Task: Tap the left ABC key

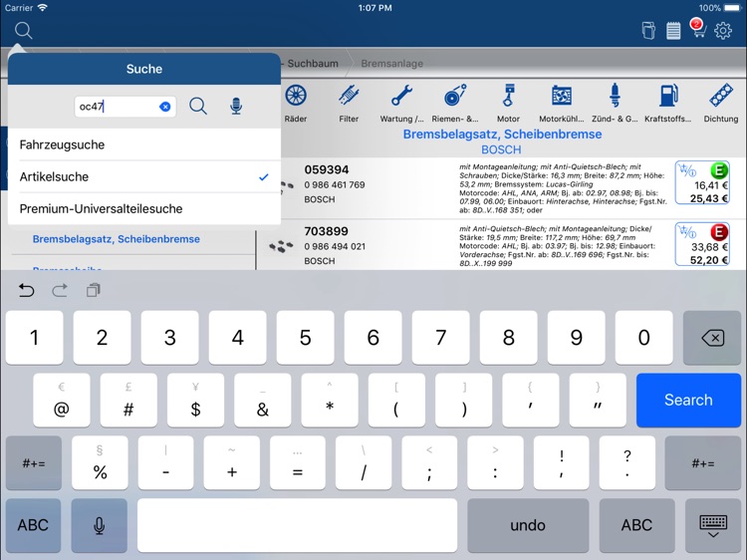Action: click(33, 525)
